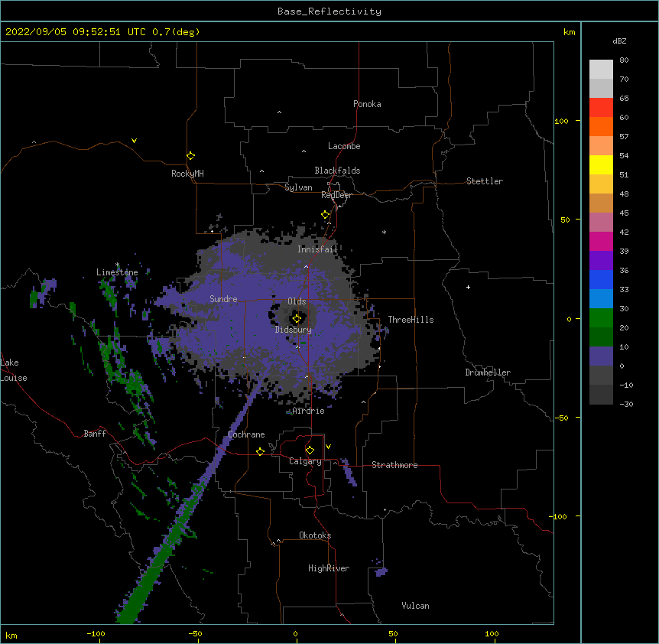The height and width of the screenshot is (644, 659).
Task: Select the Vulcan label
Action: click(x=415, y=606)
